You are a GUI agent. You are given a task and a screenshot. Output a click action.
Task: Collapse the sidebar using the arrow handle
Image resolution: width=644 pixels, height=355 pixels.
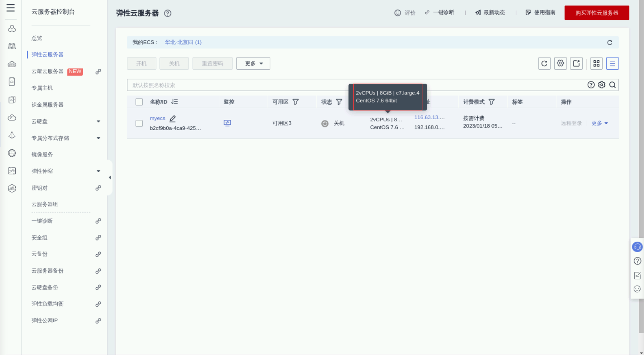tap(110, 178)
